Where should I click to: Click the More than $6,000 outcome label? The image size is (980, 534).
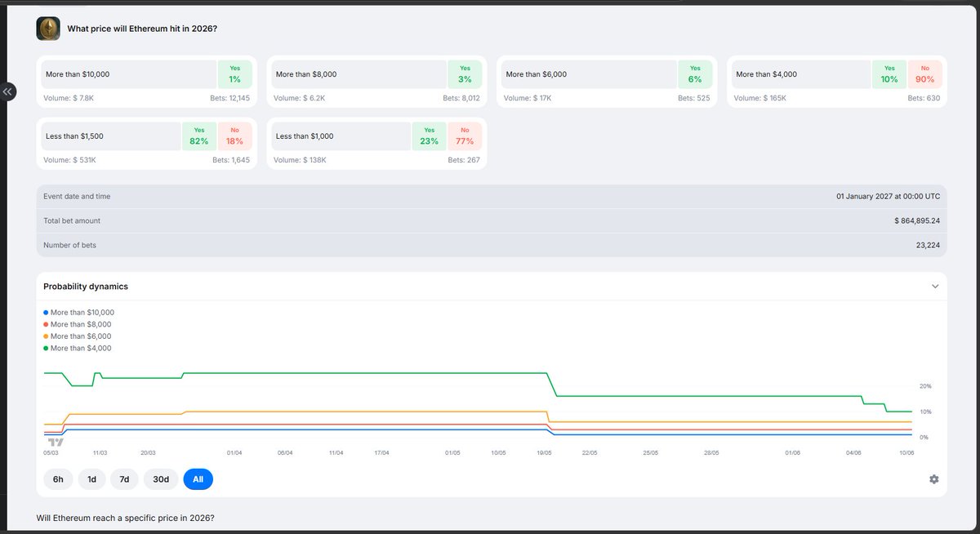click(x=537, y=74)
